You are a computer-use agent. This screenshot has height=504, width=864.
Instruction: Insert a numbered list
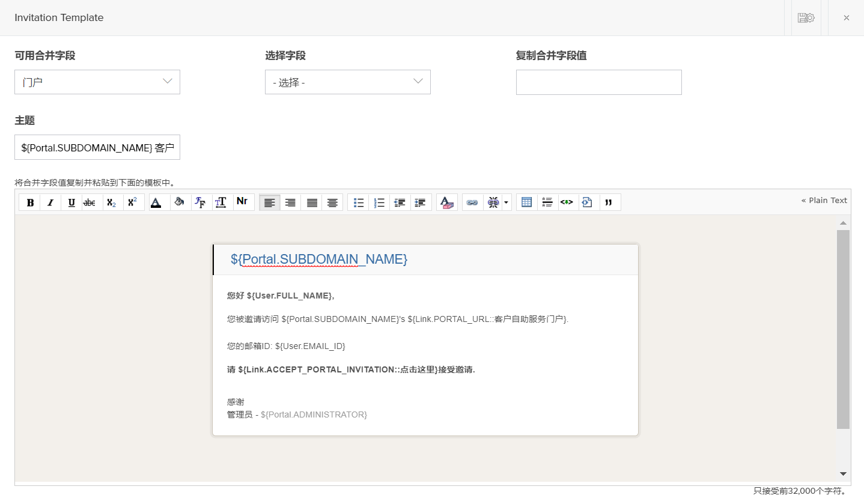tap(379, 202)
